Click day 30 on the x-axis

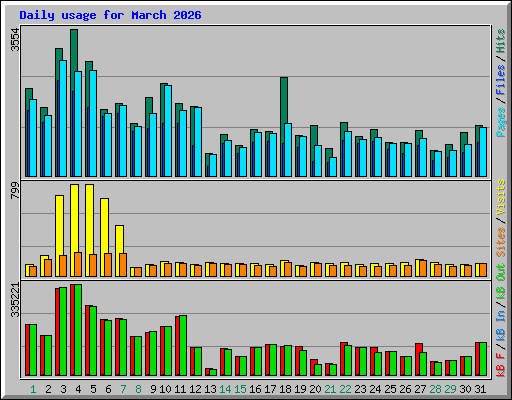[465, 389]
